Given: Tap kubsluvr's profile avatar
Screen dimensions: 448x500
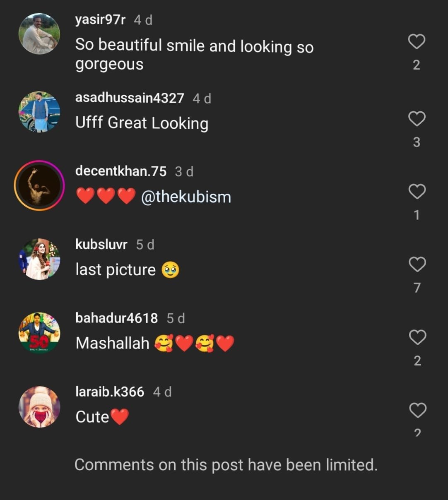Looking at the screenshot, I should coord(39,259).
